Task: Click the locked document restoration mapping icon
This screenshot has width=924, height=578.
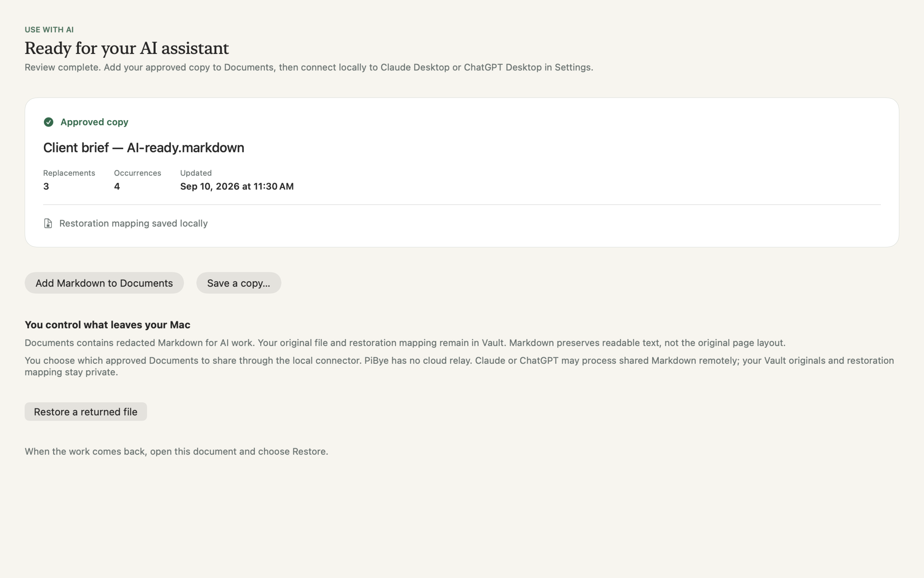Action: coord(48,223)
